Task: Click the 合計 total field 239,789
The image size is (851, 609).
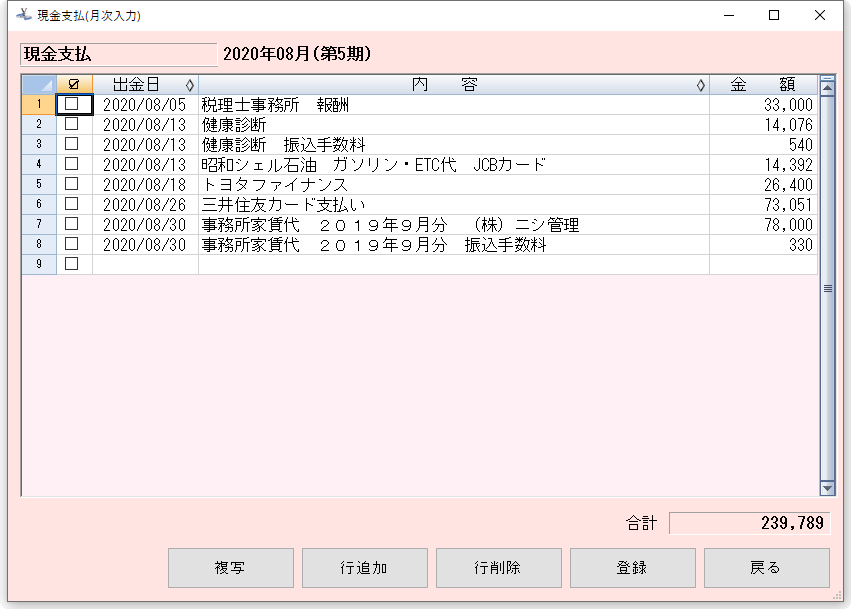Action: tap(750, 523)
